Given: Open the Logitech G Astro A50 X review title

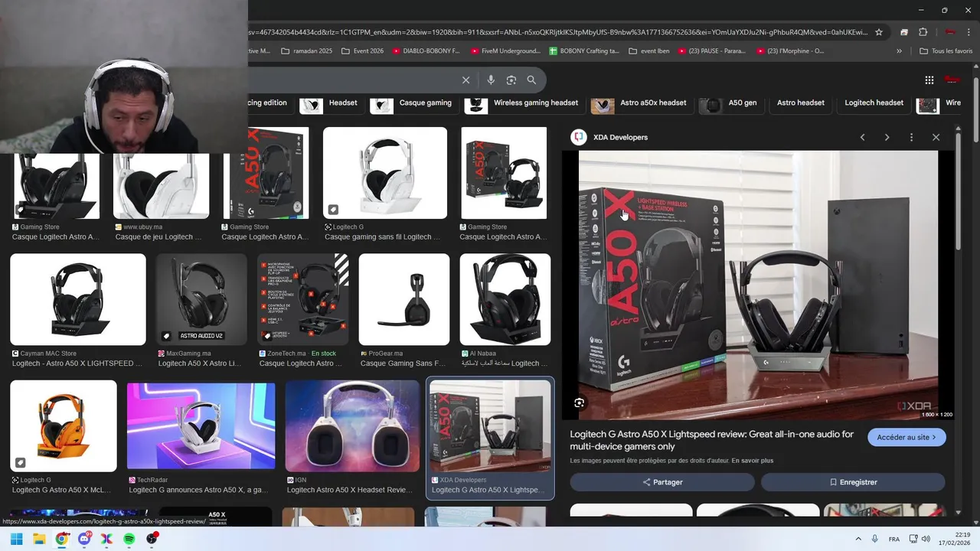Looking at the screenshot, I should tap(711, 440).
